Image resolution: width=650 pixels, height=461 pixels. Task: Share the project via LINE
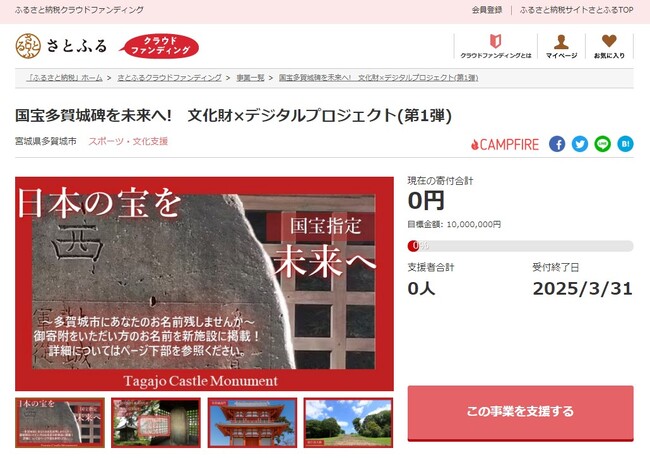click(603, 144)
